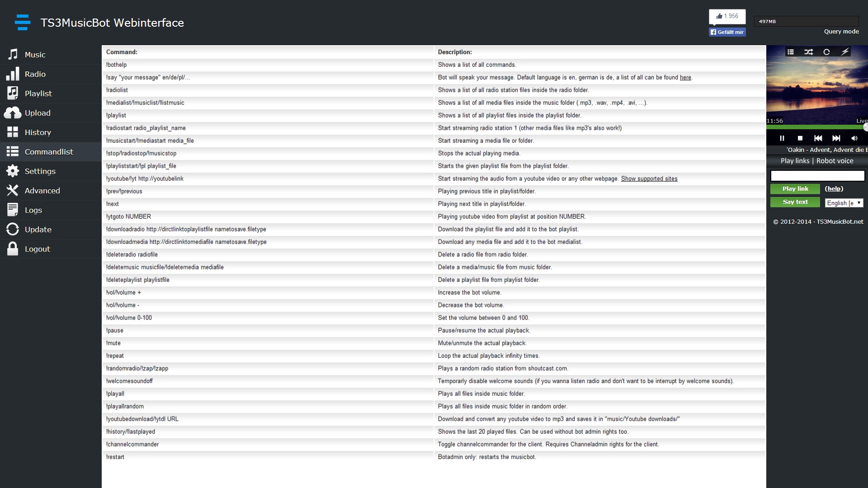Viewport: 868px width, 488px height.
Task: Open the Music section note icon
Action: pyautogui.click(x=13, y=55)
